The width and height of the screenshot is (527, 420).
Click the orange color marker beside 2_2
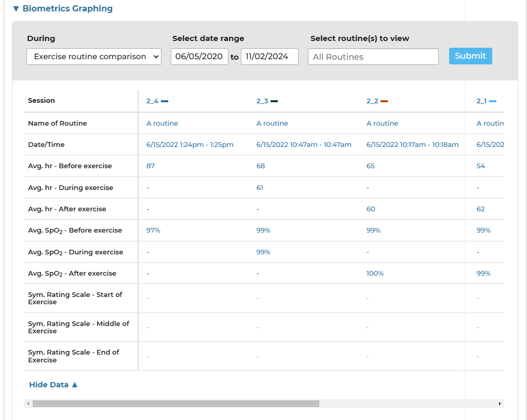[384, 101]
